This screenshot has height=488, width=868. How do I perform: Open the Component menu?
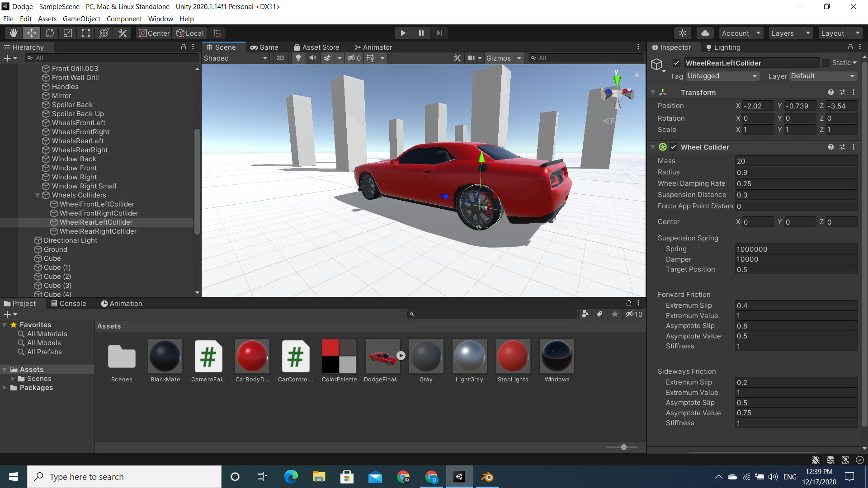pyautogui.click(x=124, y=19)
